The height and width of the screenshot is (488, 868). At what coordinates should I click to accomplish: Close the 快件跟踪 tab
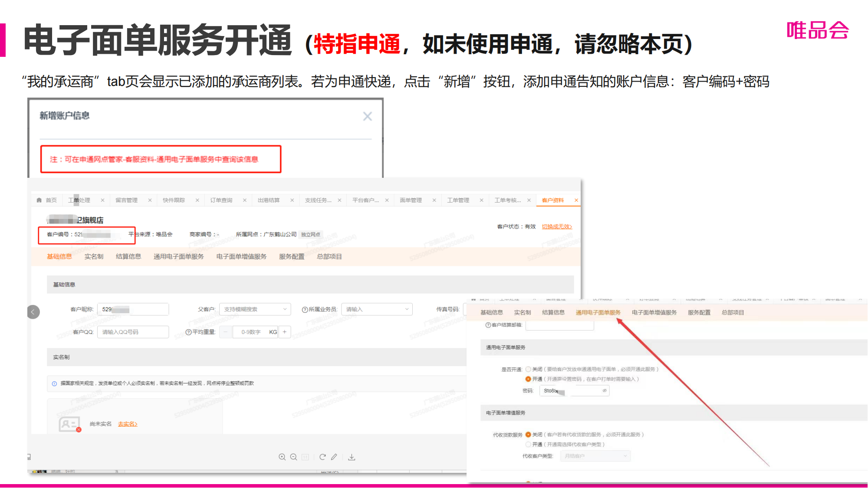(x=197, y=200)
